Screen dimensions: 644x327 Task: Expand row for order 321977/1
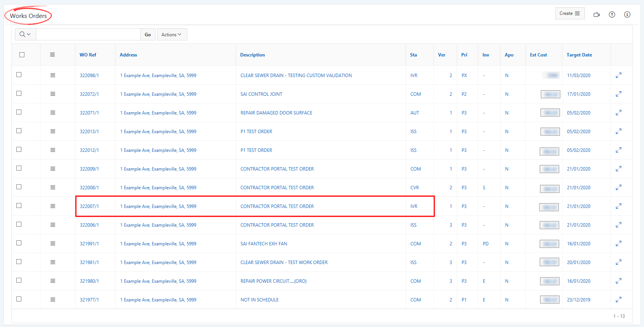[618, 300]
